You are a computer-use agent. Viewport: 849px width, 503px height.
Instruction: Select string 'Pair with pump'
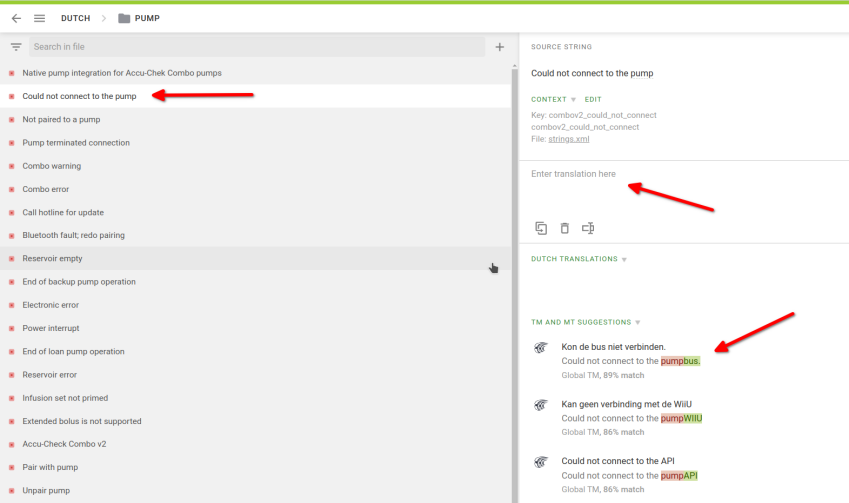coord(50,468)
